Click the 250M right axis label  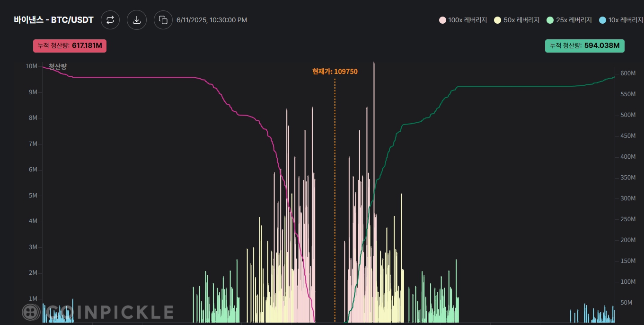pos(627,219)
